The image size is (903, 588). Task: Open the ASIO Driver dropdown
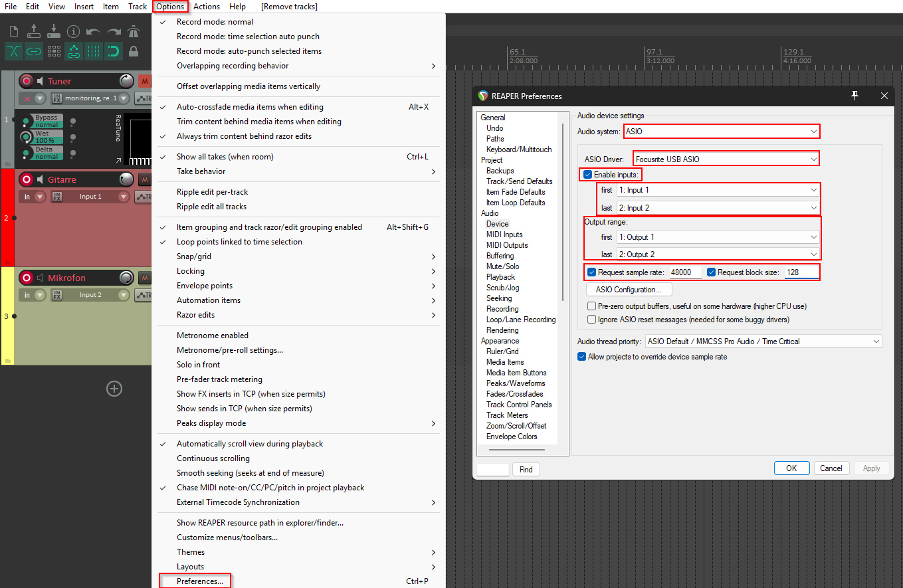coord(726,159)
